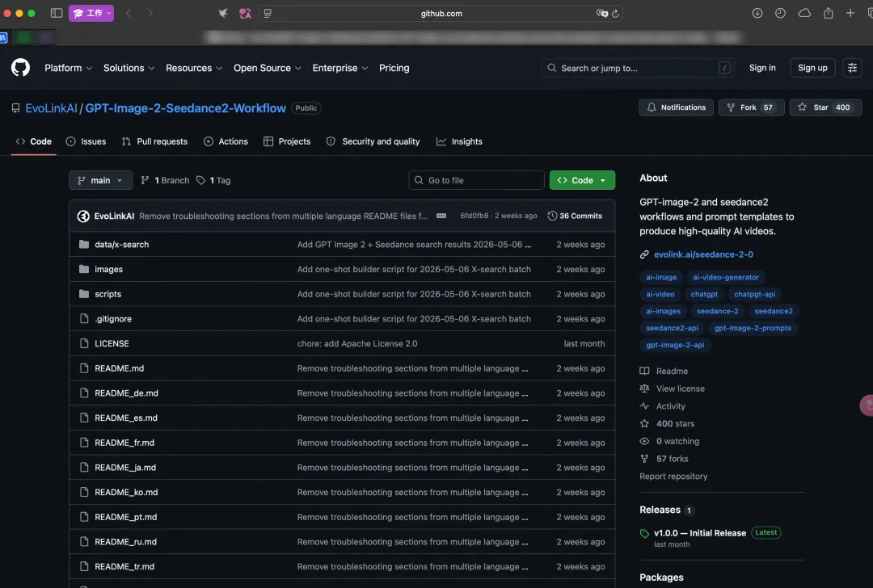Open the ai-video-generator topic tag
Image resolution: width=873 pixels, height=588 pixels.
click(725, 277)
